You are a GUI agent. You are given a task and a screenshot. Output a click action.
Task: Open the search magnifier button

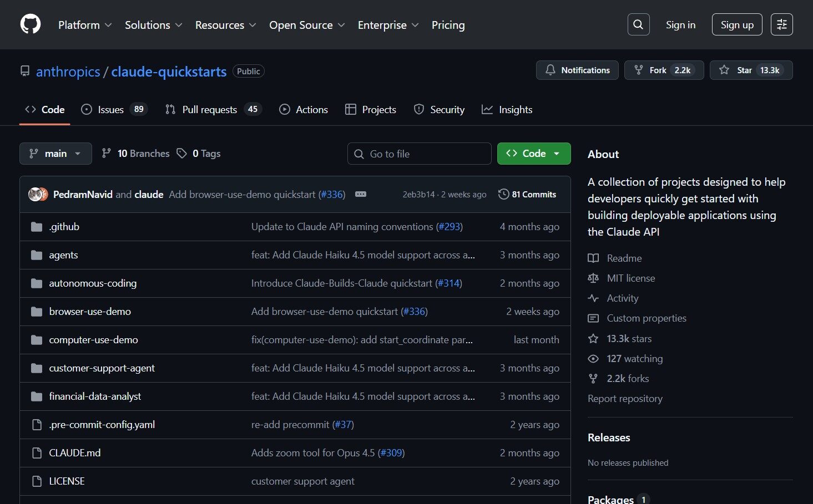pyautogui.click(x=638, y=24)
